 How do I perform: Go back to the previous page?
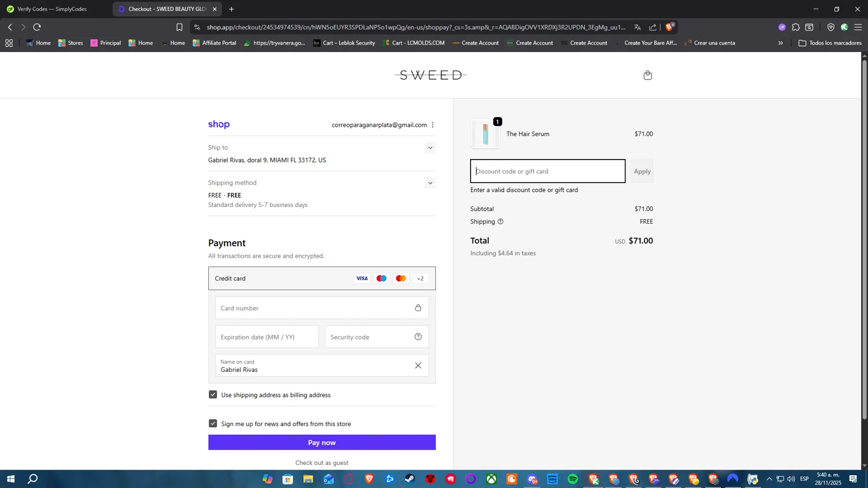pyautogui.click(x=10, y=27)
